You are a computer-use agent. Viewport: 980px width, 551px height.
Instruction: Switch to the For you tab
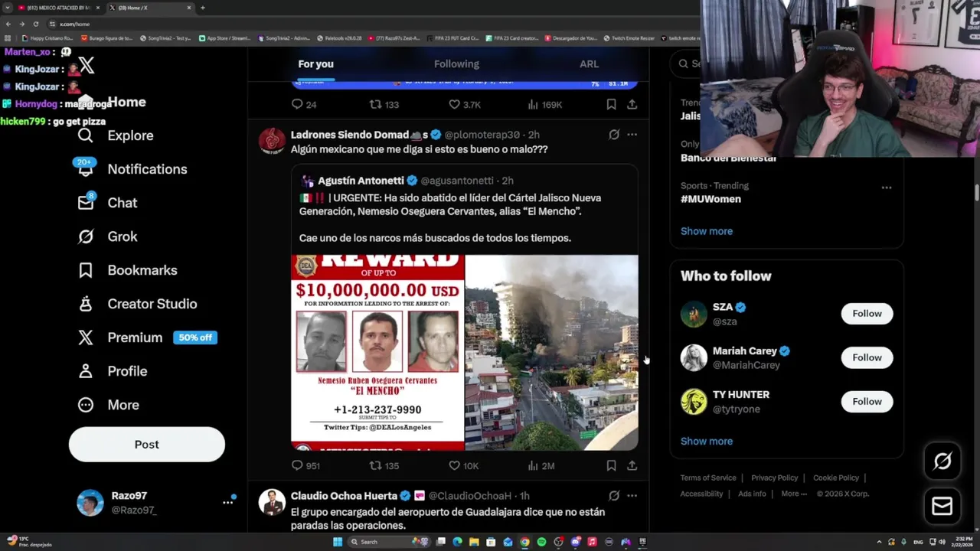tap(315, 64)
